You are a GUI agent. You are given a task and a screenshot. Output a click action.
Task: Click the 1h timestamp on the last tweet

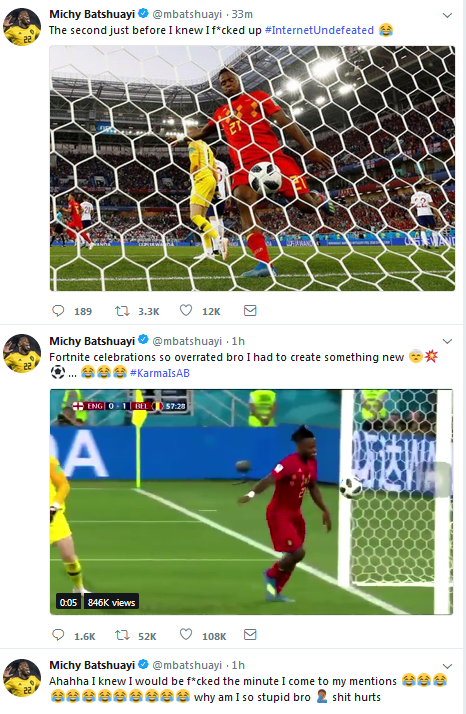coord(238,665)
